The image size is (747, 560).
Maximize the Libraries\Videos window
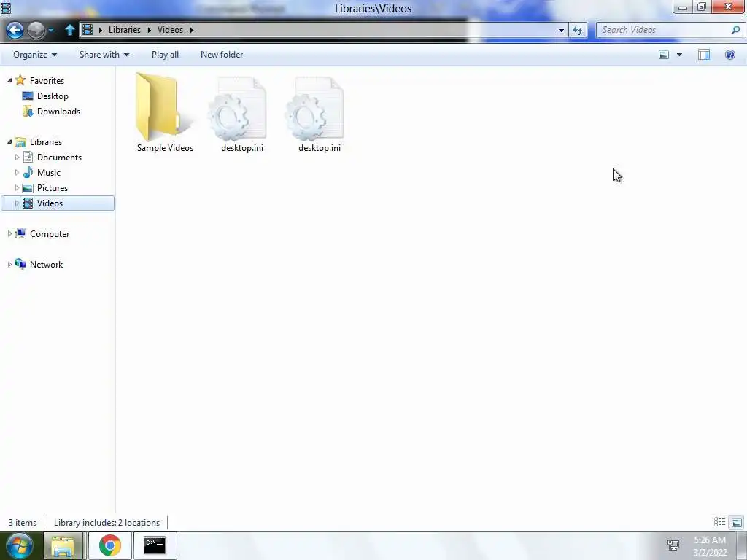coord(702,7)
